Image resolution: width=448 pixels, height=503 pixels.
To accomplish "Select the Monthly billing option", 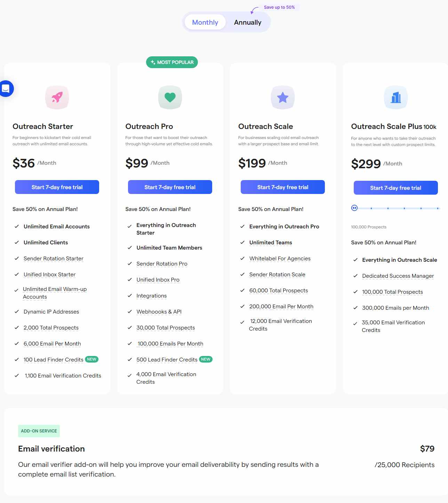I will point(205,22).
